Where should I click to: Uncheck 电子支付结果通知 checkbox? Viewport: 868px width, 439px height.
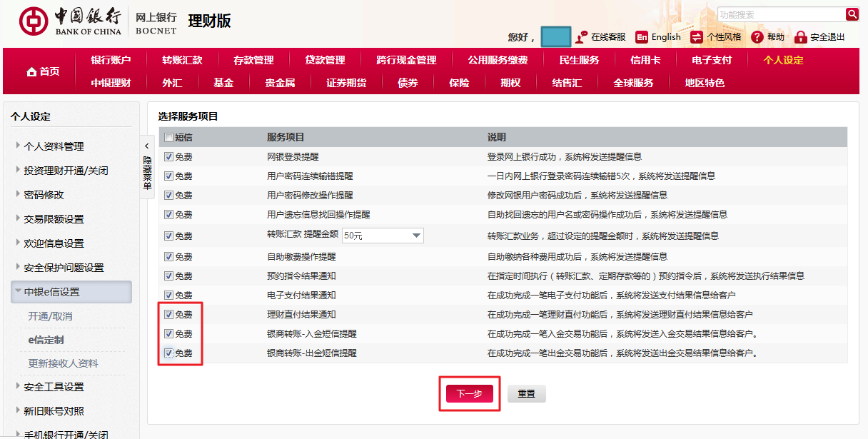(x=168, y=295)
